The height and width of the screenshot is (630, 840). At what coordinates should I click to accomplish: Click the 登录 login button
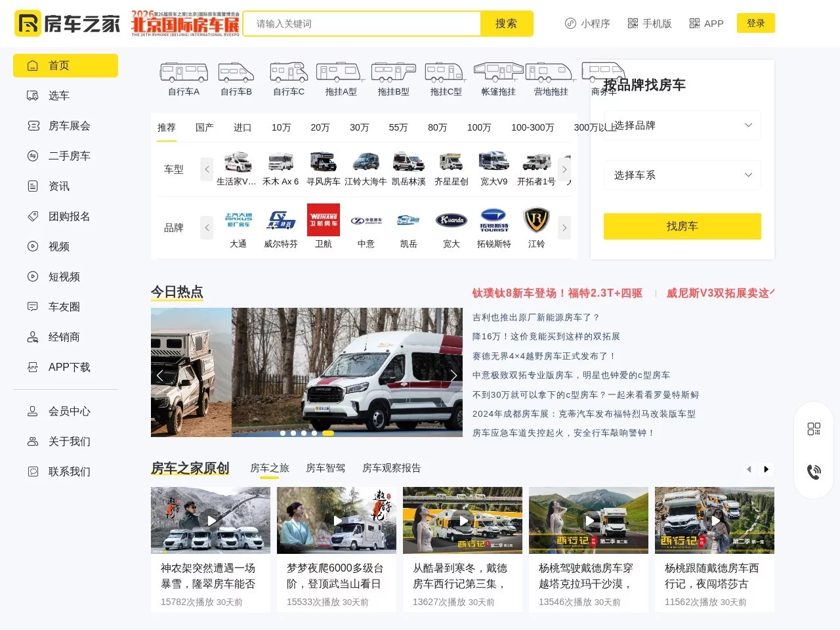(x=755, y=22)
